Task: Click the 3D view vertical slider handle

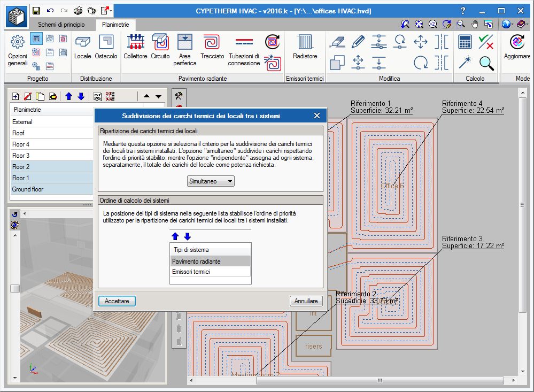Action: click(x=15, y=289)
